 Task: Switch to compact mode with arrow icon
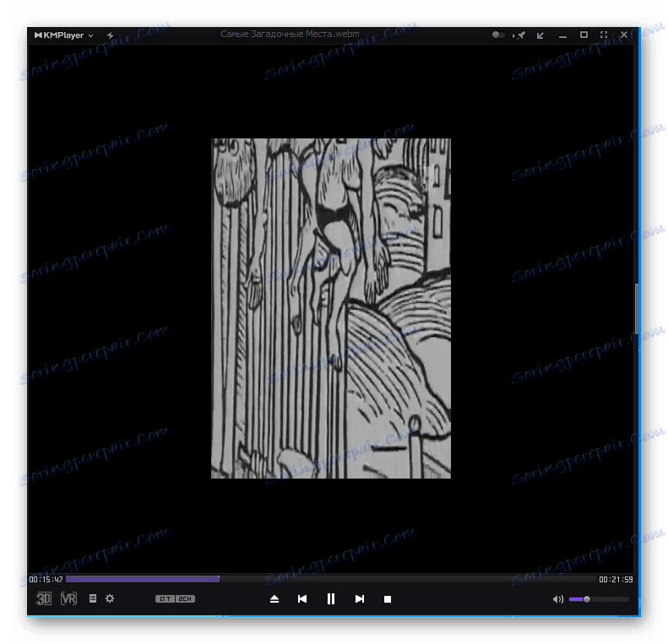point(540,35)
